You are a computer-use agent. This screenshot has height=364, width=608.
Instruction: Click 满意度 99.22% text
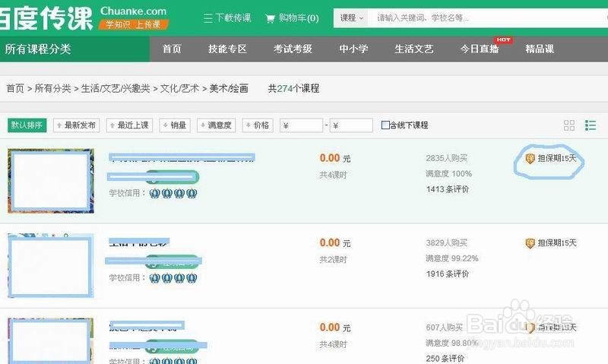click(x=452, y=258)
